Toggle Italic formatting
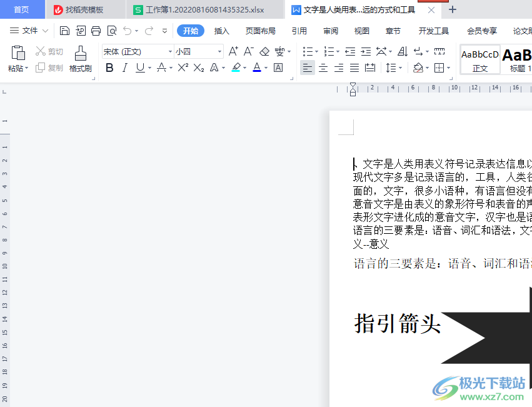This screenshot has width=532, height=407. pos(125,68)
